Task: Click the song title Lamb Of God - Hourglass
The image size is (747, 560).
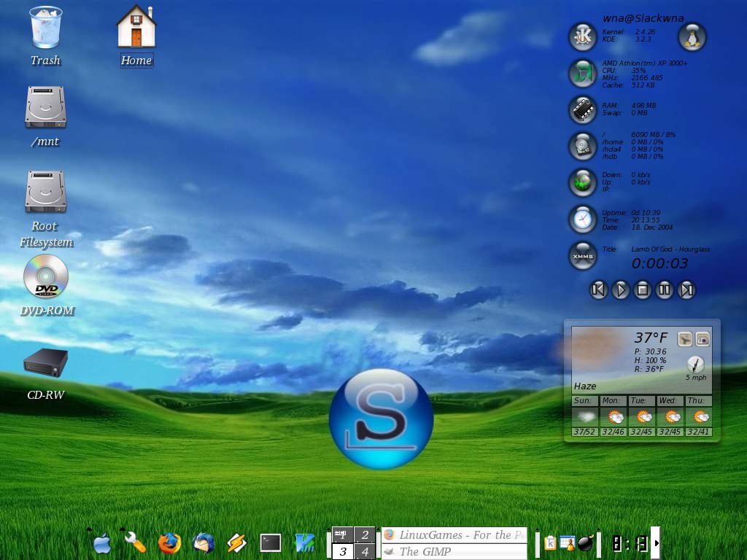Action: (670, 249)
